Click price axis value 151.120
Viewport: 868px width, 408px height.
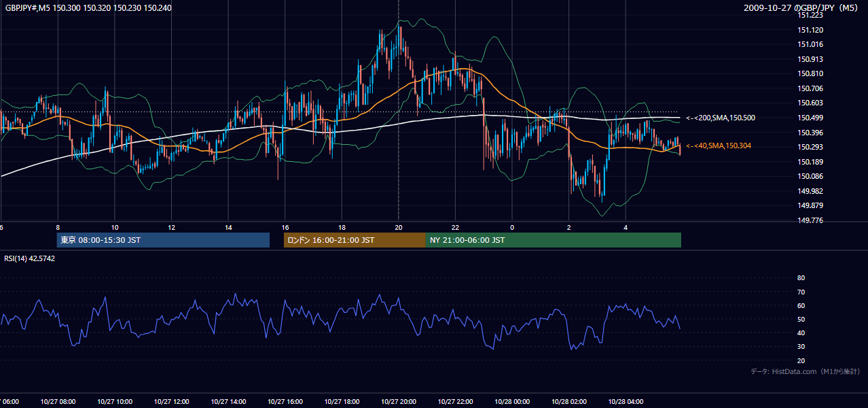pyautogui.click(x=812, y=30)
